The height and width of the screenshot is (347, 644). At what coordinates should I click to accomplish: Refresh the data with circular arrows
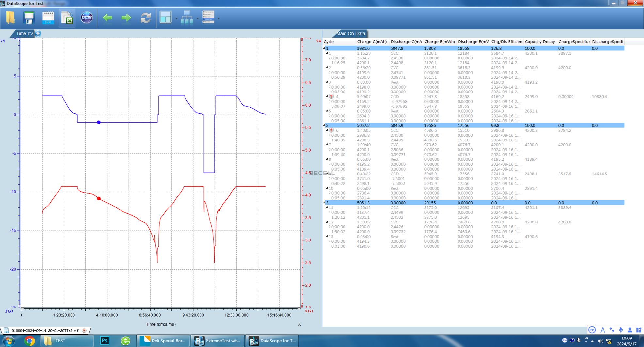click(146, 18)
